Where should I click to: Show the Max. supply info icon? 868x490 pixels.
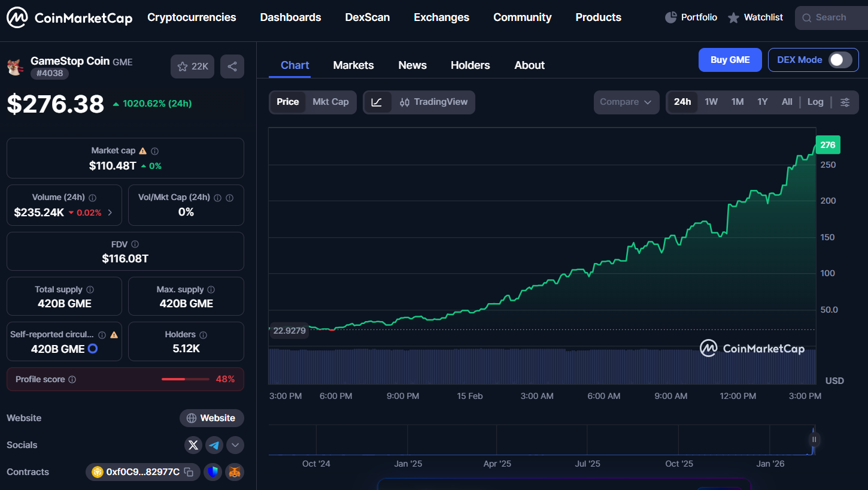[212, 290]
